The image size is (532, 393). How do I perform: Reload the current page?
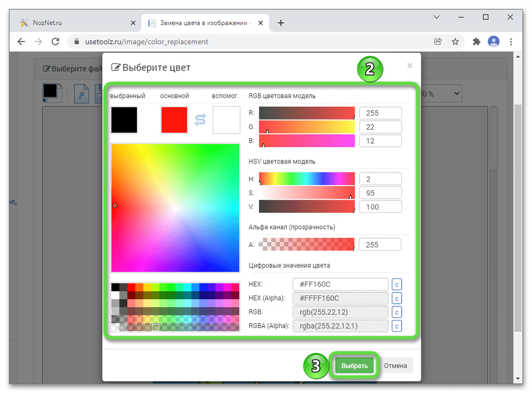click(x=56, y=42)
